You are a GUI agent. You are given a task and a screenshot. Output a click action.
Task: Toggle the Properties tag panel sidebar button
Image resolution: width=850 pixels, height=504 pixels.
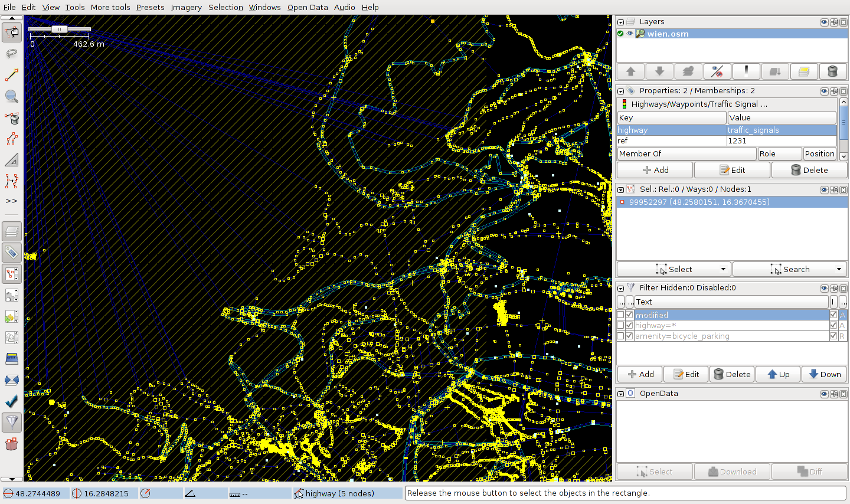point(11,253)
